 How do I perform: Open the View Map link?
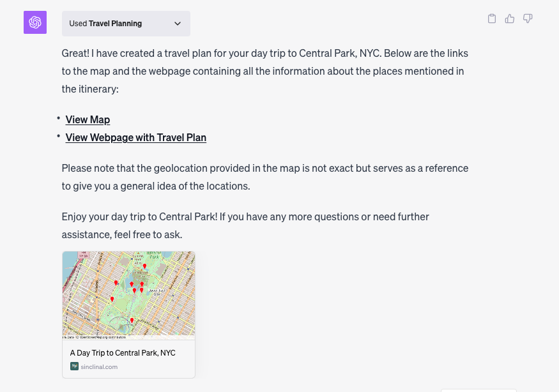click(88, 120)
